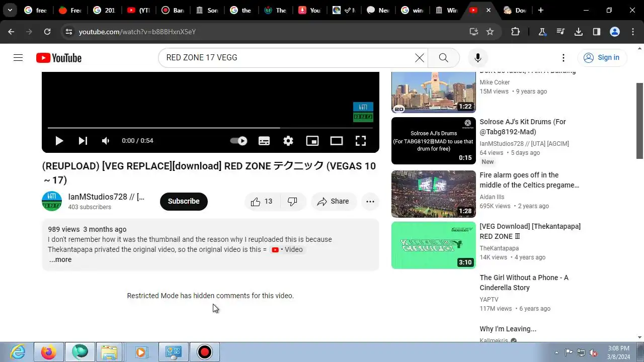Open IanMStudios728 channel avatar
The height and width of the screenshot is (362, 644).
click(52, 201)
